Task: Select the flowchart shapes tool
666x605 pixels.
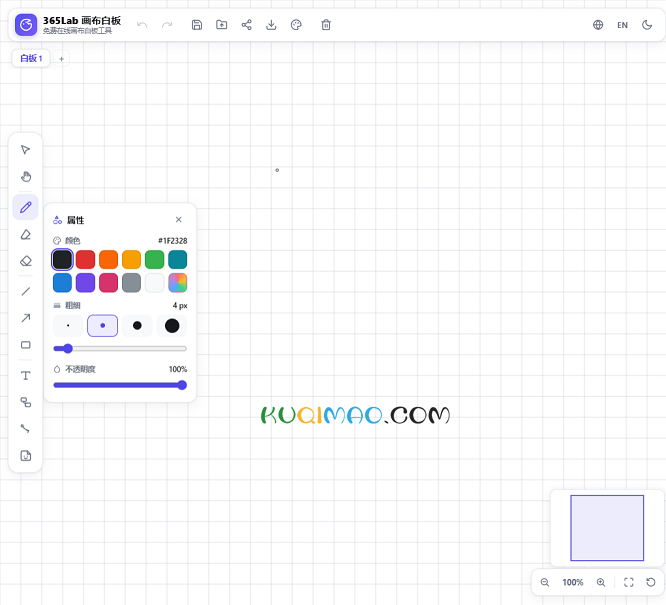Action: click(25, 402)
